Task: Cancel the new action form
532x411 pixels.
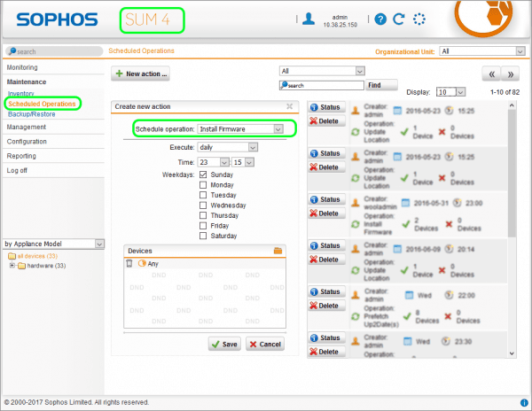Action: (265, 344)
